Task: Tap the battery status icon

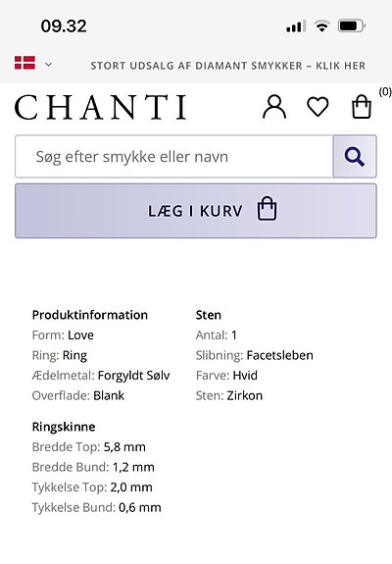Action: click(x=352, y=26)
